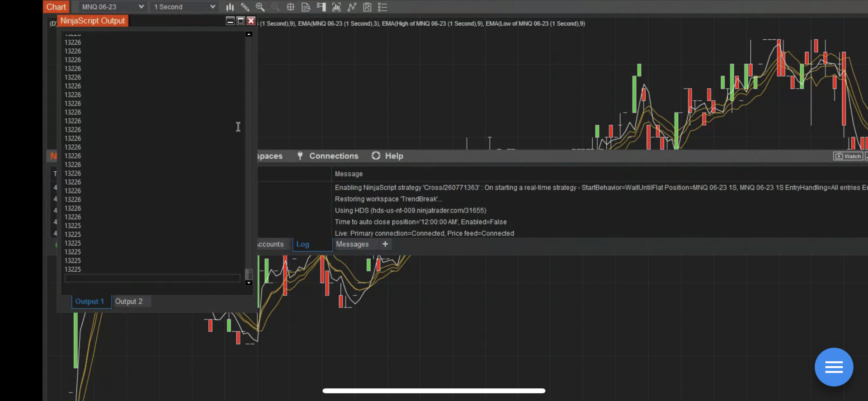Switch to the Output 1 tab
Viewport: 868px width, 401px height.
click(x=90, y=302)
